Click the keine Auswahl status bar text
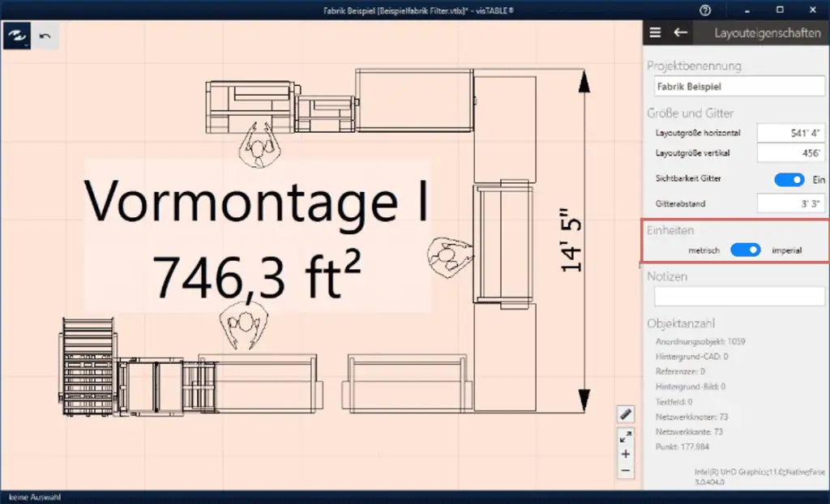 (34, 498)
